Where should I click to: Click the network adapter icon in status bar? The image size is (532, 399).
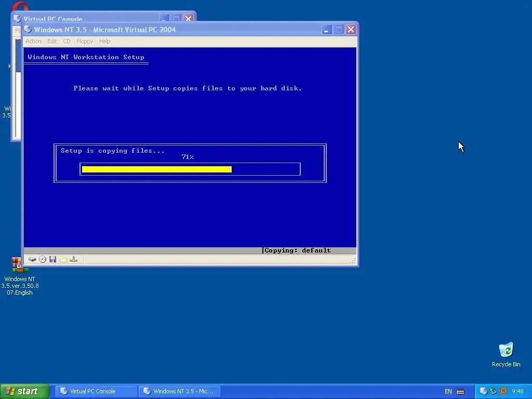click(x=74, y=260)
